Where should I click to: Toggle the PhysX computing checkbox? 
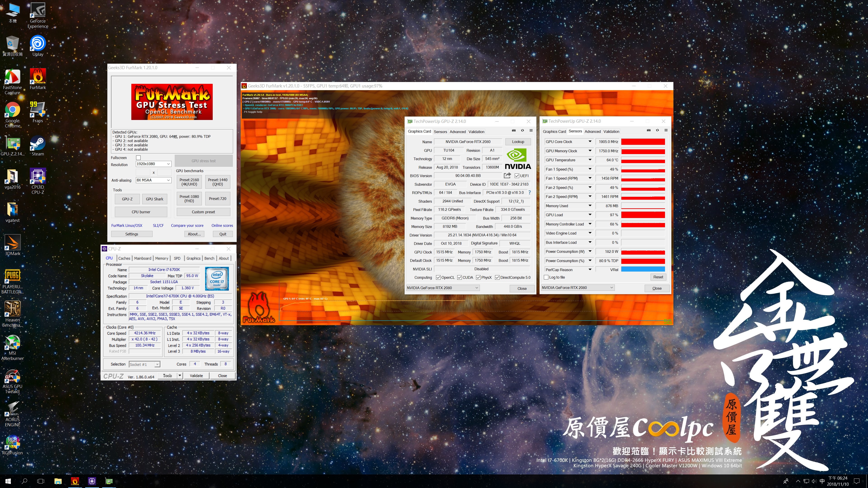(x=478, y=277)
